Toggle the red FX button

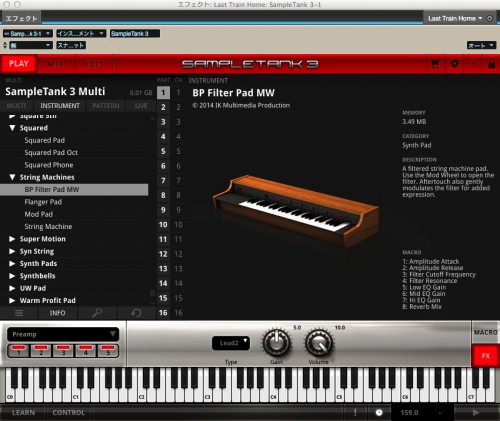pos(486,356)
